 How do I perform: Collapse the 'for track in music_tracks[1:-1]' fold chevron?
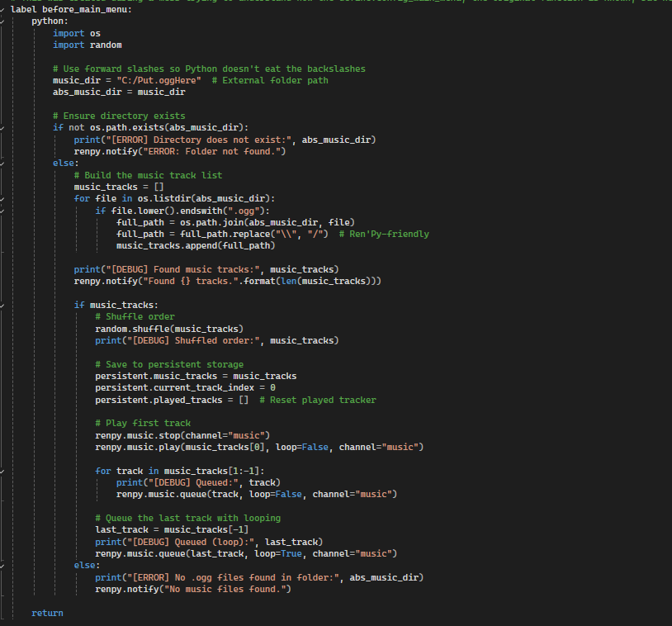2,472
